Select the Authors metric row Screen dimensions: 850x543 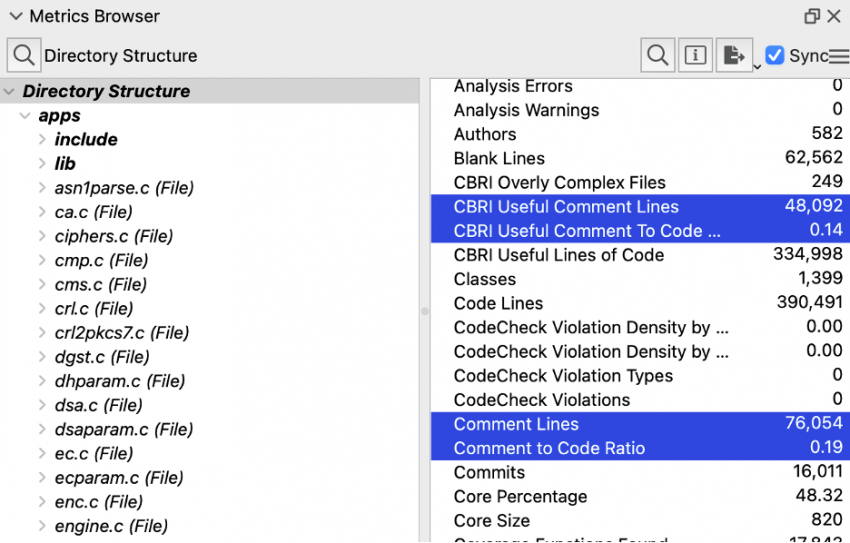coord(640,134)
